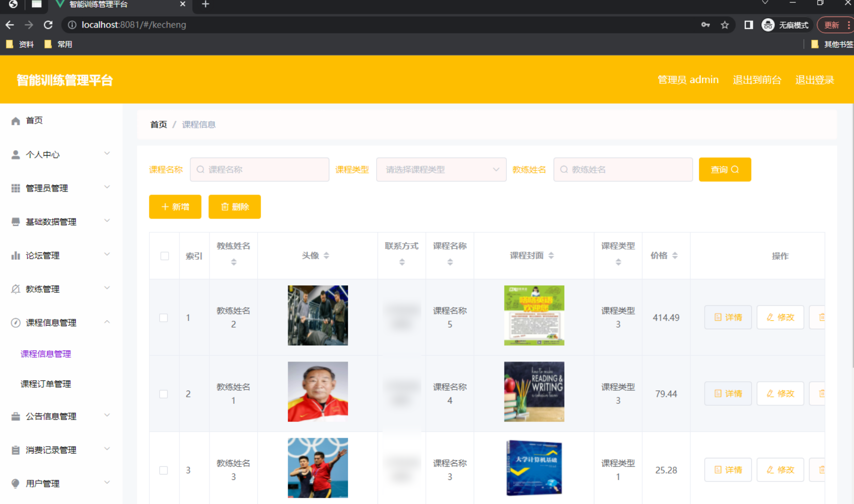Click the browser back arrow
This screenshot has height=504, width=854.
point(10,25)
